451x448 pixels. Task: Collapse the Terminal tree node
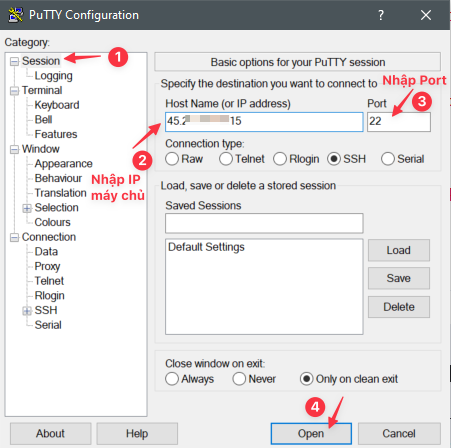click(x=14, y=91)
